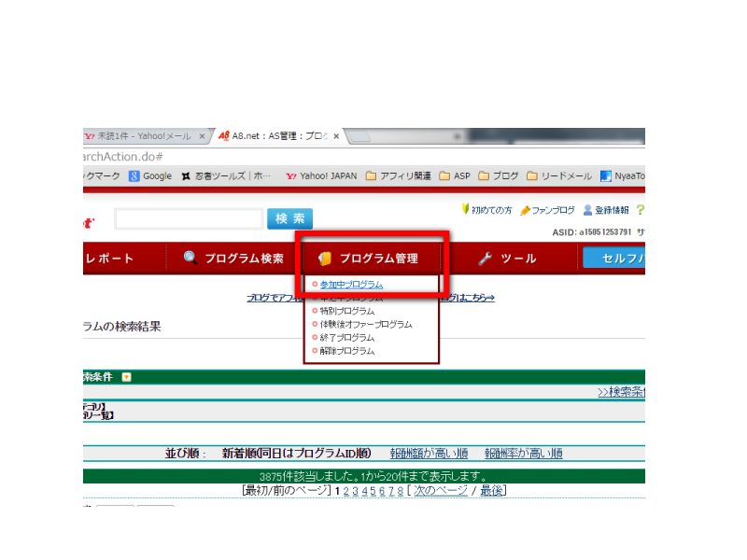Go to results page 2
Viewport: 747px width, 560px height.
[345, 491]
